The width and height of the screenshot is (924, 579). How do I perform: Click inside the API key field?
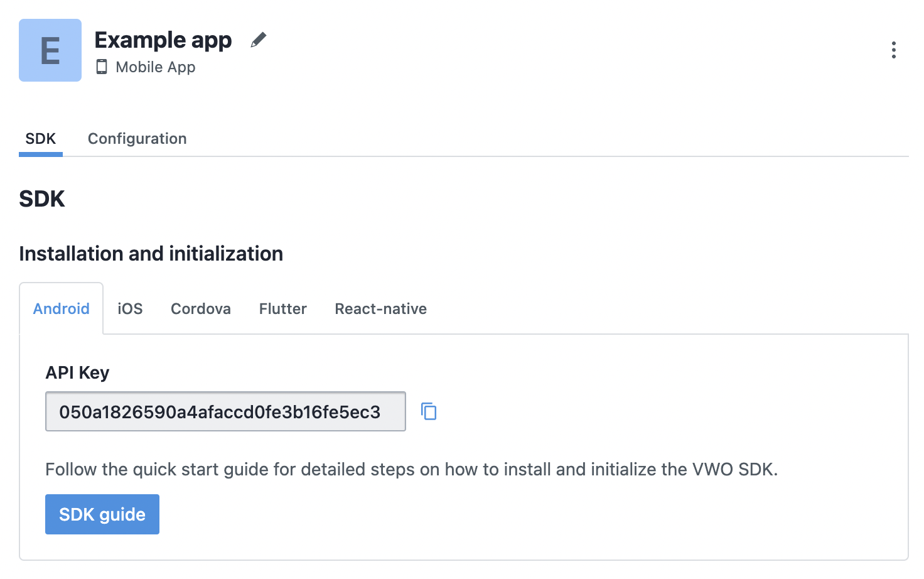[x=225, y=411]
